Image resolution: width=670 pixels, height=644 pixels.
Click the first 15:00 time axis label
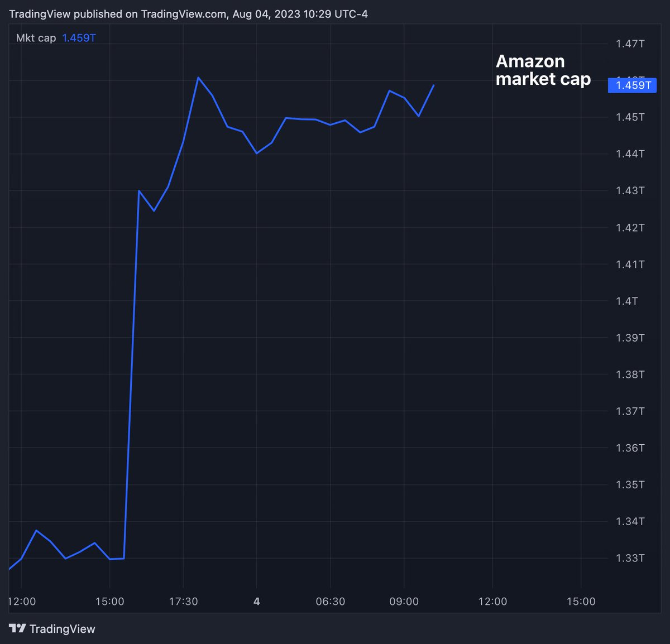pos(109,602)
